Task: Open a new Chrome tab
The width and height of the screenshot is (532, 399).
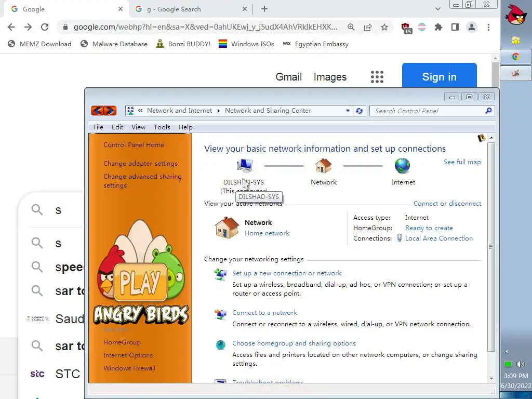Action: (x=264, y=9)
